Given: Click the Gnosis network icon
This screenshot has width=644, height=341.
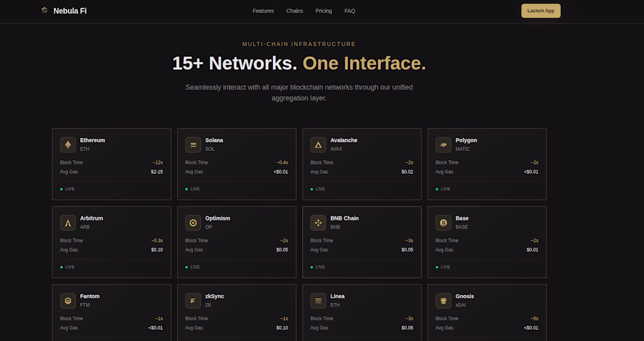Looking at the screenshot, I should pos(444,301).
